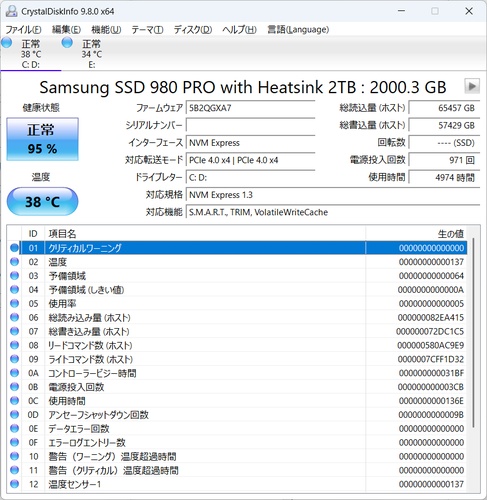This screenshot has width=487, height=500.
Task: Click the status dot for row 05 使用率
Action: click(x=14, y=304)
